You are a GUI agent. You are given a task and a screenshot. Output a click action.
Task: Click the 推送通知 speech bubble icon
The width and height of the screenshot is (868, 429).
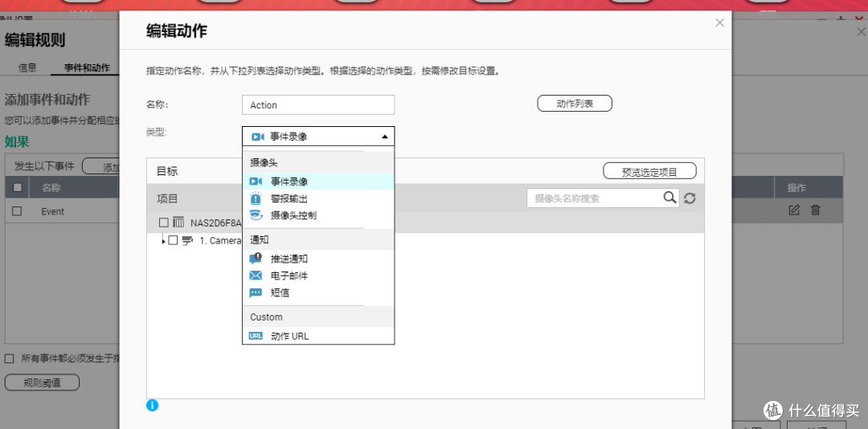tap(256, 259)
